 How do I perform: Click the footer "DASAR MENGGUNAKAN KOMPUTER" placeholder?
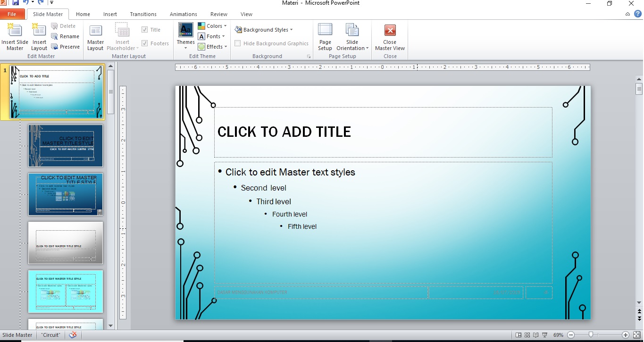[321, 292]
